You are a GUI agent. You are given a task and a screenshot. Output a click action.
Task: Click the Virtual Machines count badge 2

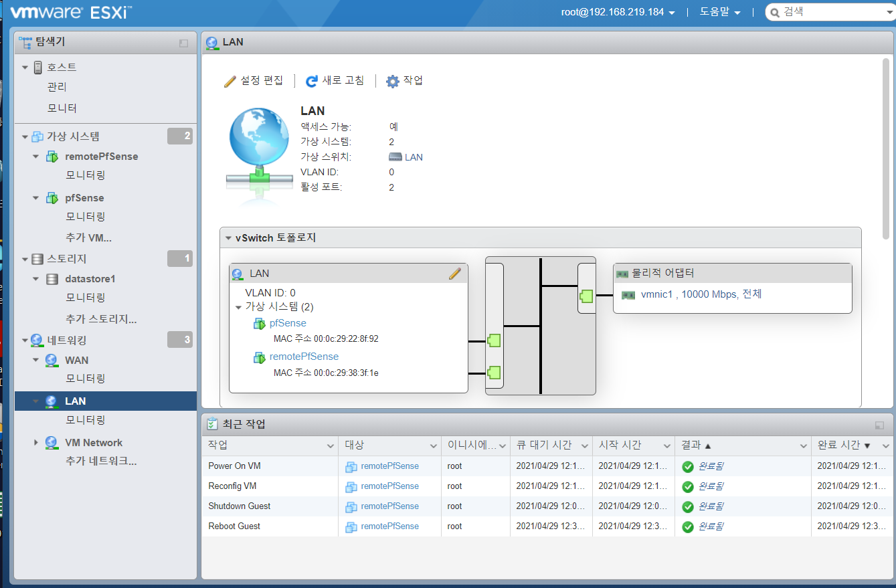tap(180, 136)
